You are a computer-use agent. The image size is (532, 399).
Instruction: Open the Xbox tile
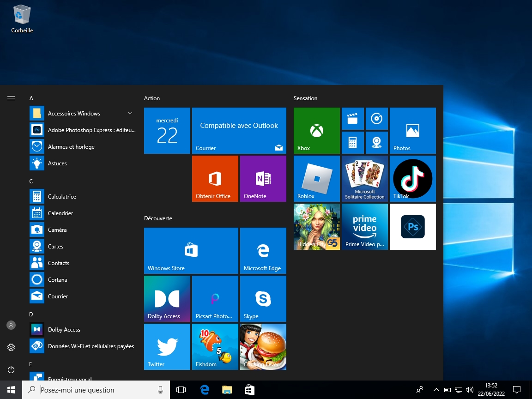pyautogui.click(x=316, y=131)
